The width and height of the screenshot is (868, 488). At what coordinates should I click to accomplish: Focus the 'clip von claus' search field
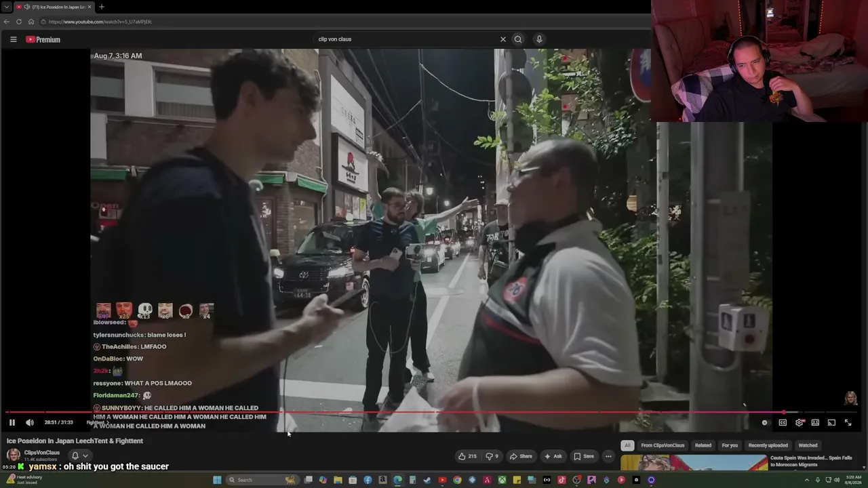coord(407,39)
